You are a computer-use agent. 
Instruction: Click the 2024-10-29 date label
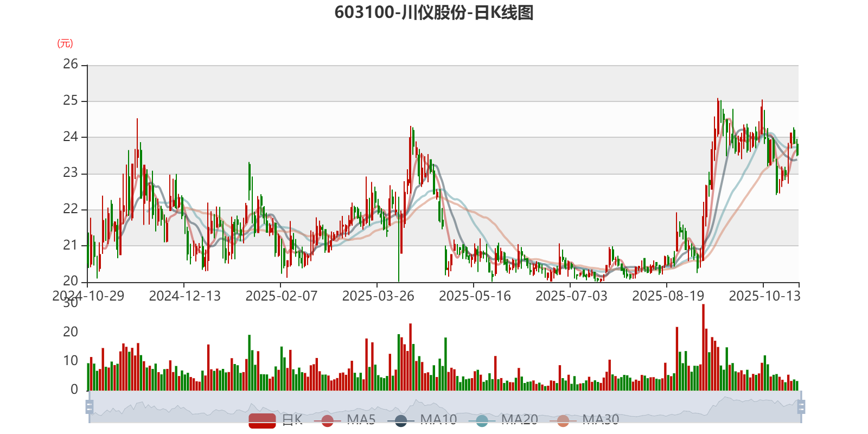pyautogui.click(x=88, y=296)
